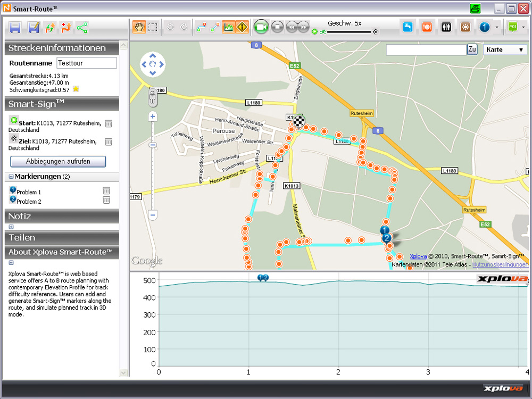Click the yellow difficulty star
The image size is (532, 399).
click(x=76, y=89)
